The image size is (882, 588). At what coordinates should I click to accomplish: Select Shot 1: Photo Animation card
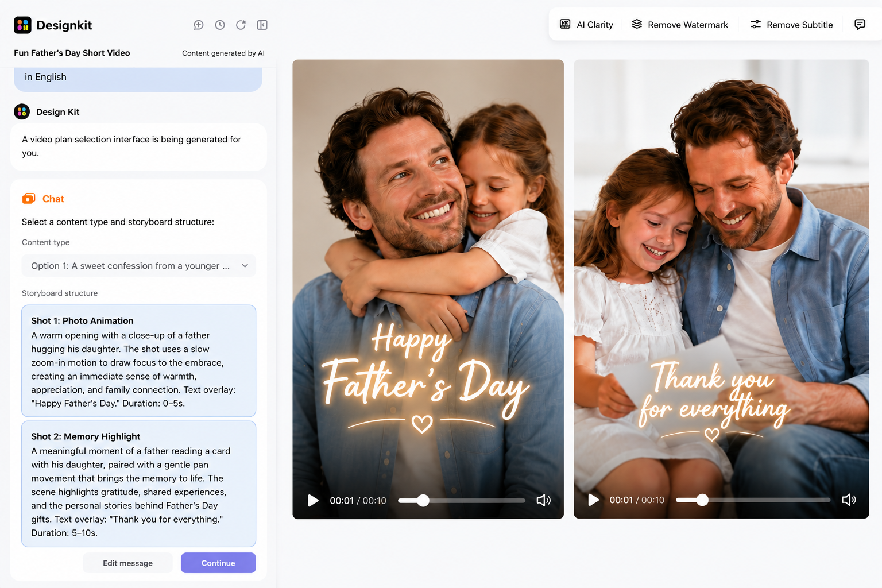point(139,361)
